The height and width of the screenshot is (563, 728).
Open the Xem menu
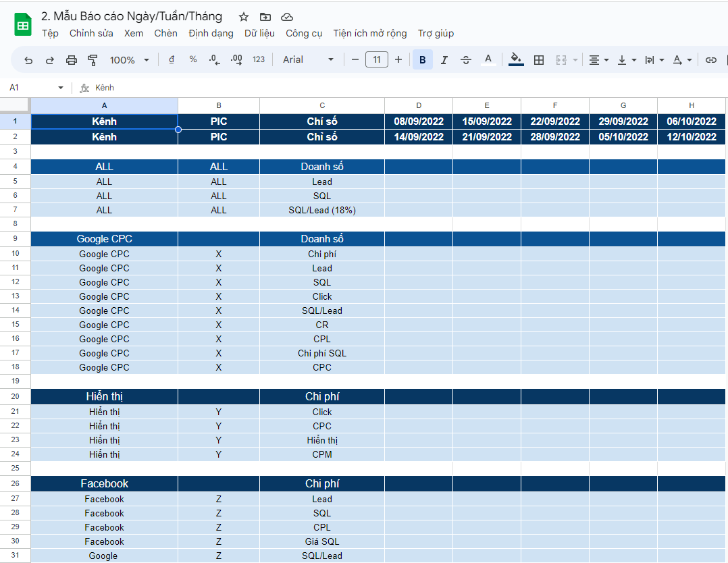(134, 34)
